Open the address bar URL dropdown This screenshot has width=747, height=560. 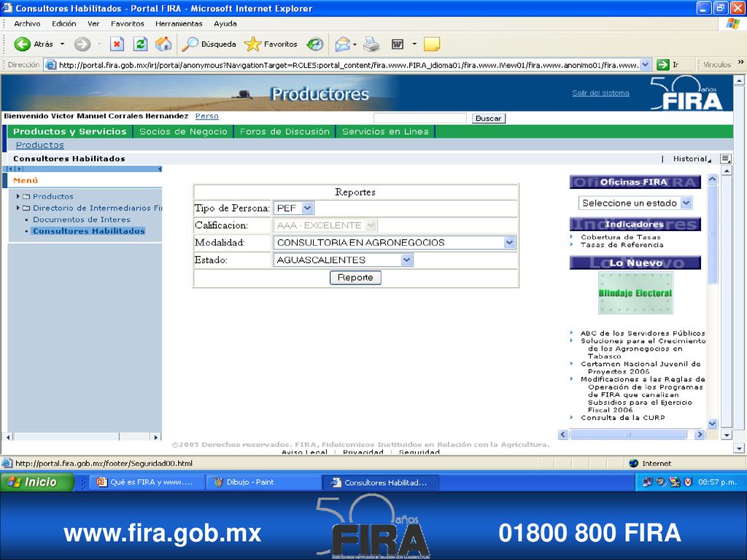tap(645, 65)
